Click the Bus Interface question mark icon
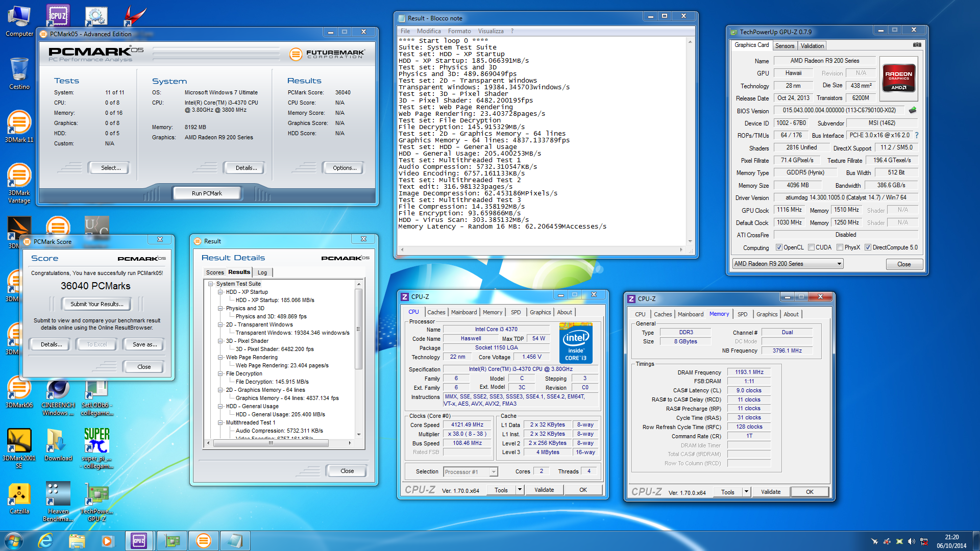 [917, 135]
